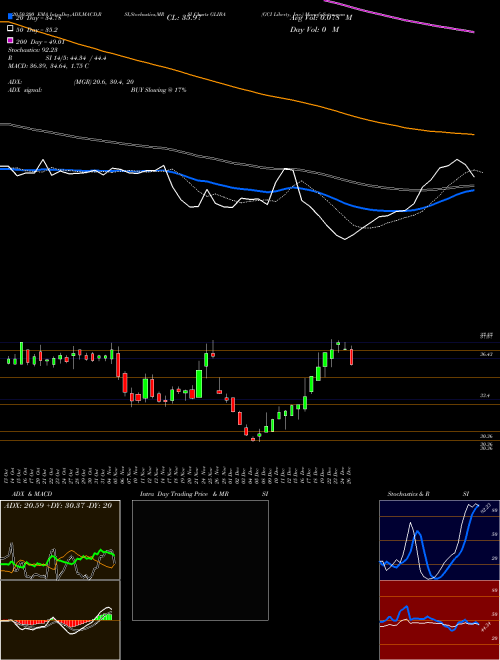Screen dimensions: 500x660
Task: Click the 'Day Vol: 0 M' label
Action: 314,29
